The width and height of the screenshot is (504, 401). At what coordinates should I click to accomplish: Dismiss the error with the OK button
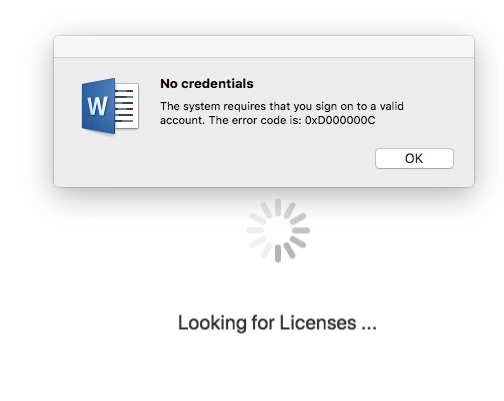(x=414, y=158)
